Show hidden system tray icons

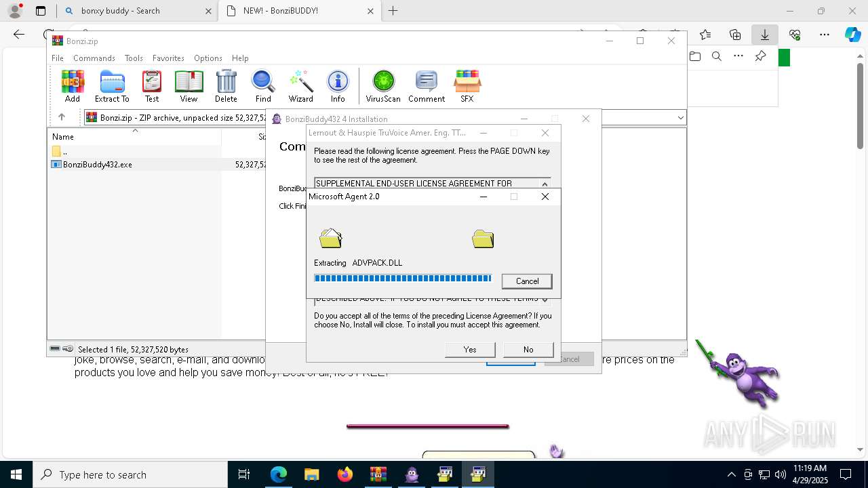pos(731,474)
